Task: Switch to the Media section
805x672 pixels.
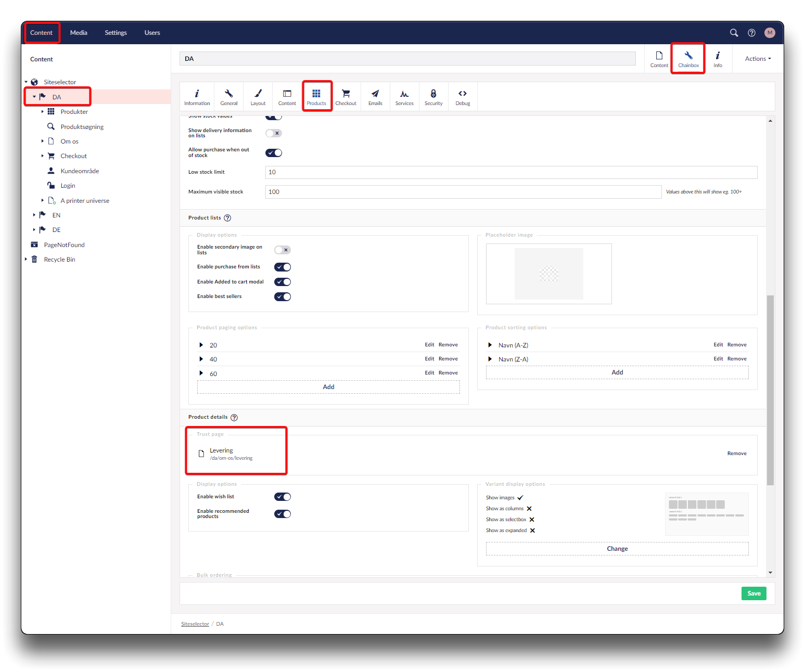Action: tap(79, 33)
